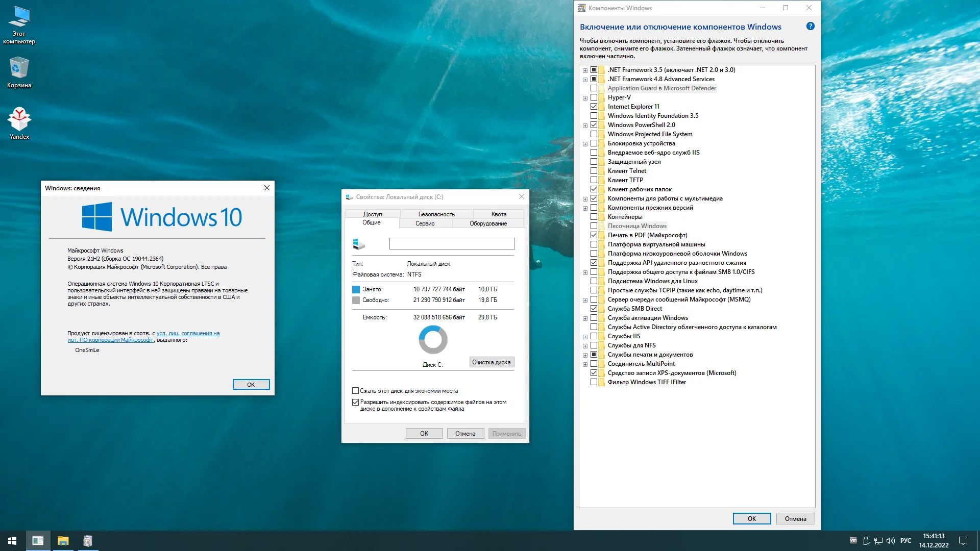Expand the IIS services tree node
980x551 pixels.
(x=585, y=337)
